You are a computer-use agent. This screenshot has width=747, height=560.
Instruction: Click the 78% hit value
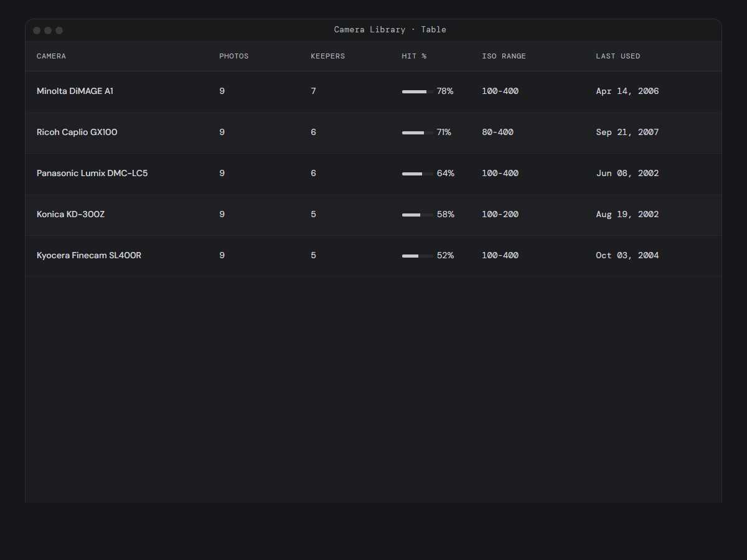click(x=445, y=91)
